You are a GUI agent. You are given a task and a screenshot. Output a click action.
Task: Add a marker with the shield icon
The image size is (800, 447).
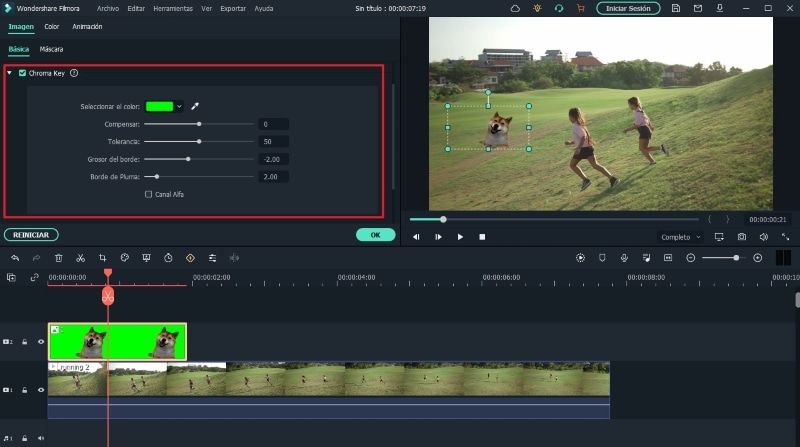click(602, 258)
